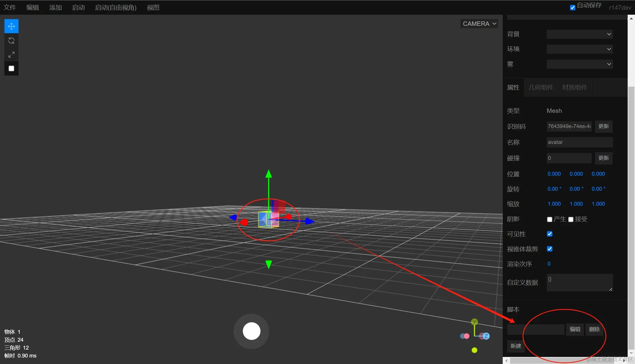
Task: Expand the fog (雾) dropdown
Action: (579, 64)
